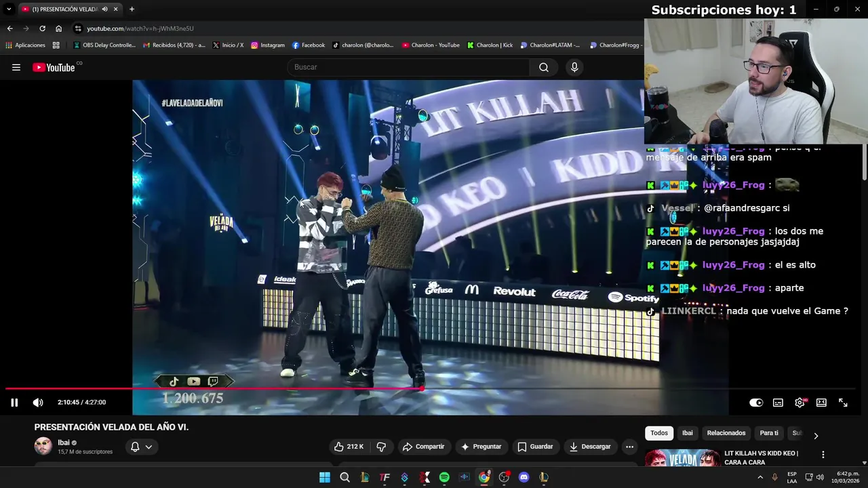Start voice search with microphone icon

pos(574,67)
